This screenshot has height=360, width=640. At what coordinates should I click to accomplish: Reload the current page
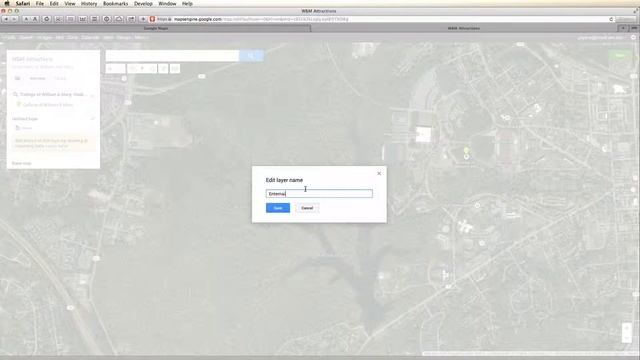pyautogui.click(x=611, y=19)
